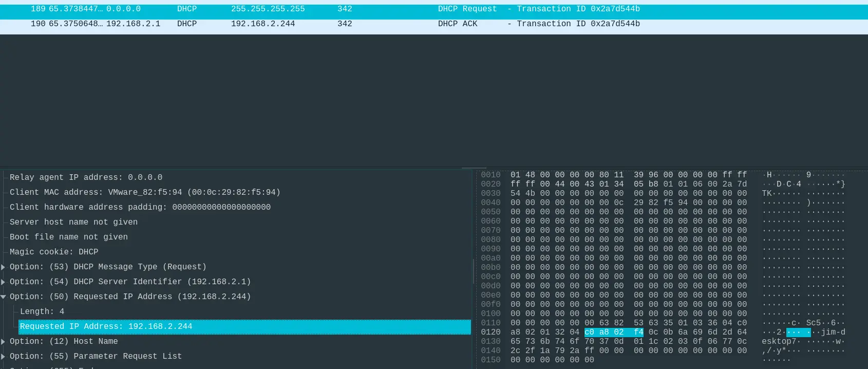The image size is (868, 369).
Task: Select Client hardware address padding field
Action: point(140,207)
